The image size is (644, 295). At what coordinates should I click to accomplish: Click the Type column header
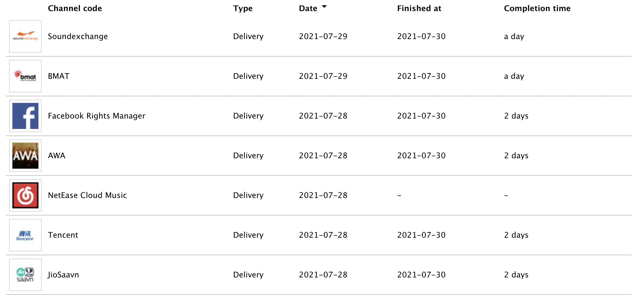tap(243, 8)
